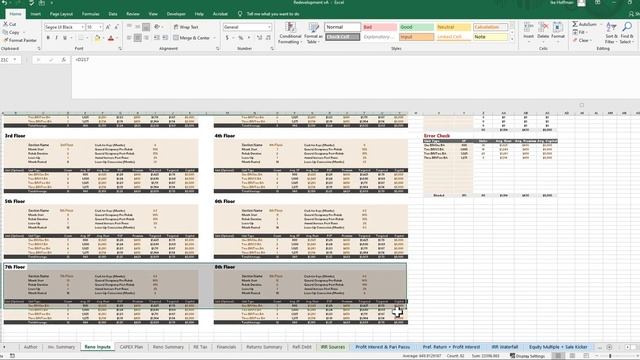This screenshot has height=360, width=640.
Task: Select center horizontal alignment
Action: (x=138, y=38)
